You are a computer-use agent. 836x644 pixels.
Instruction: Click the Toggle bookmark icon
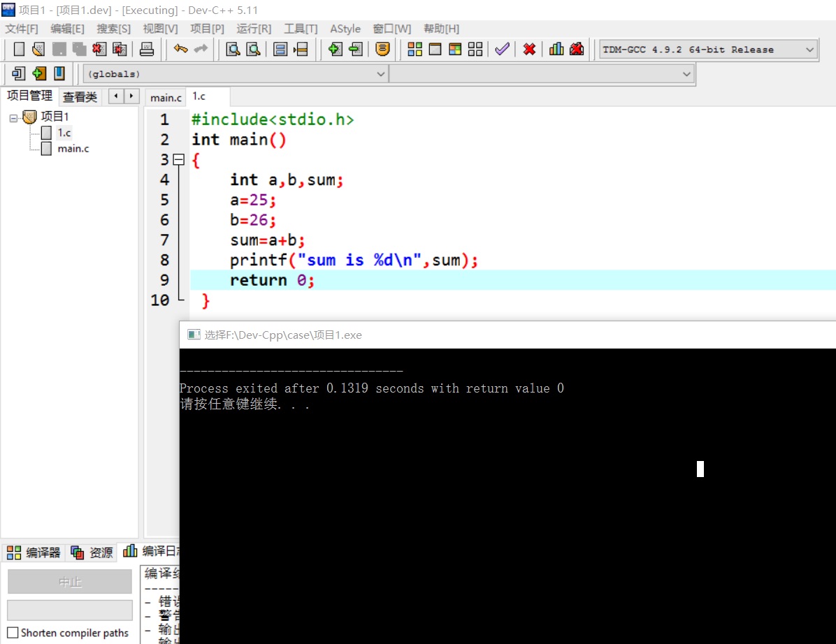click(x=39, y=73)
